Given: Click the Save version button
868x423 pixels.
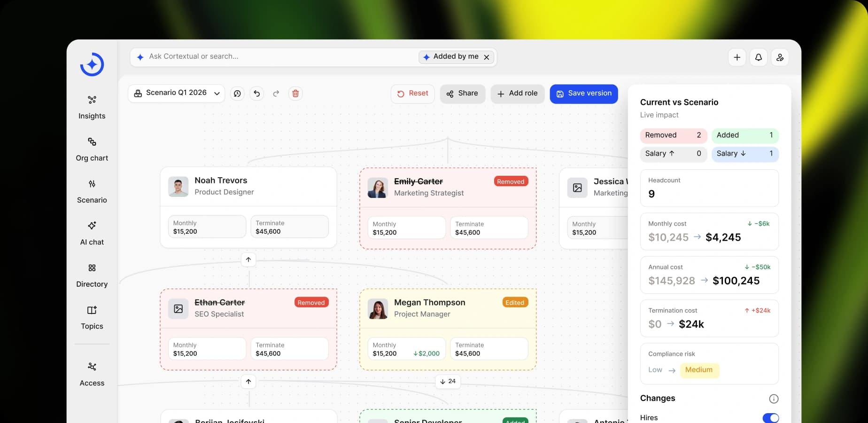Looking at the screenshot, I should click(584, 94).
